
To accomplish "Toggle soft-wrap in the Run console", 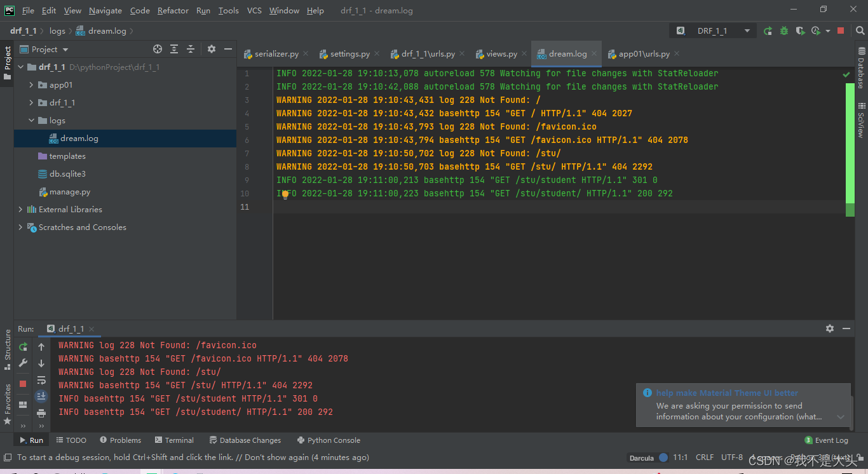I will coord(41,380).
